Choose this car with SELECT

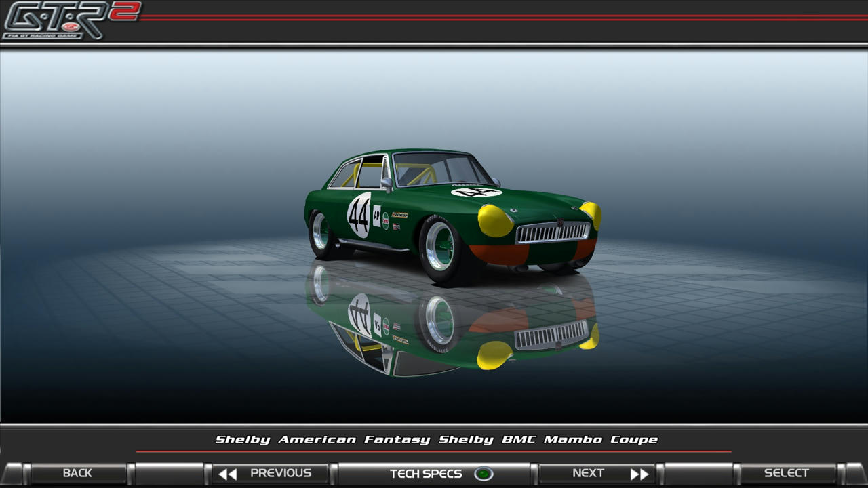pos(787,473)
